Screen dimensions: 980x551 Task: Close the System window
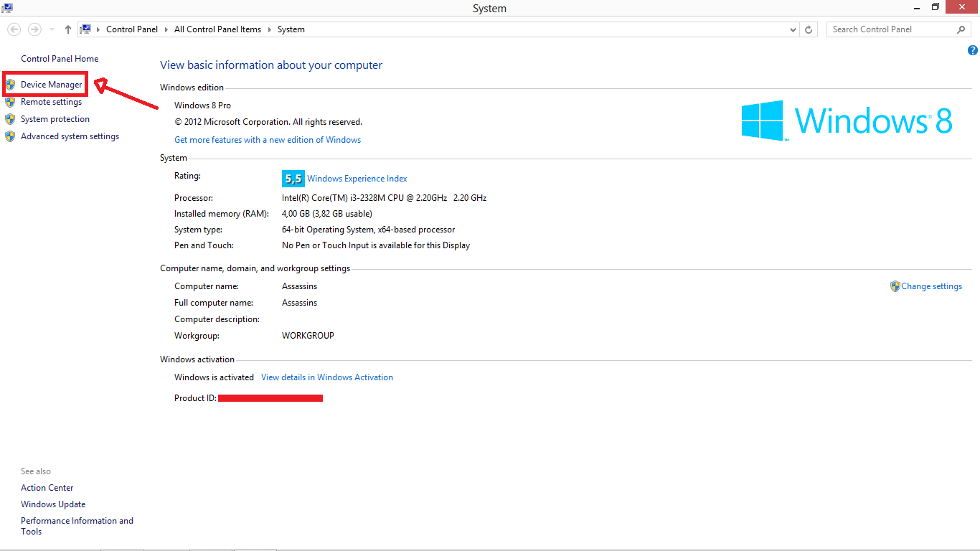click(962, 7)
